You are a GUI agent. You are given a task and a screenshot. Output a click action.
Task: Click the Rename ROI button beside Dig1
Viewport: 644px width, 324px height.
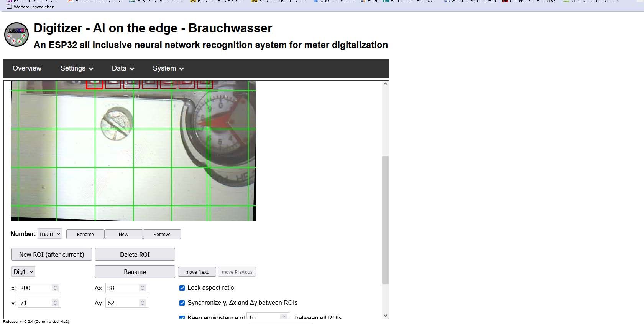tap(135, 272)
